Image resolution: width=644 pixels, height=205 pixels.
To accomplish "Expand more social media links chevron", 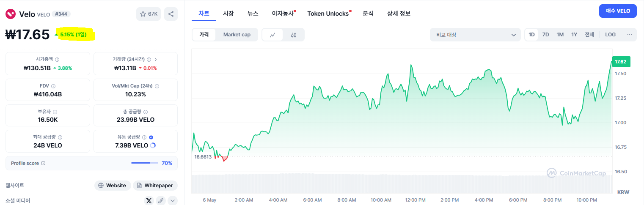I will pyautogui.click(x=172, y=201).
